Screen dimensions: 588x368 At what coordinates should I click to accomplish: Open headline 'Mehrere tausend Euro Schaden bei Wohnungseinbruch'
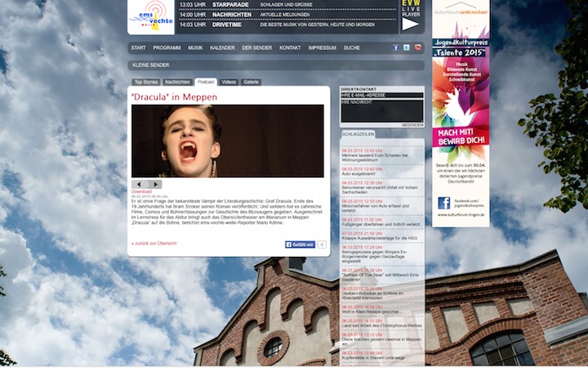pos(375,158)
